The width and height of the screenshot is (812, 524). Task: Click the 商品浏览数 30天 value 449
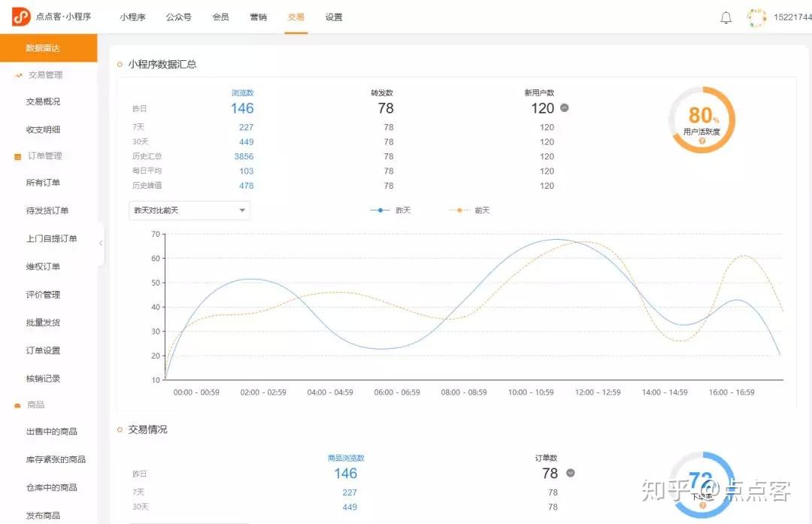click(x=350, y=507)
